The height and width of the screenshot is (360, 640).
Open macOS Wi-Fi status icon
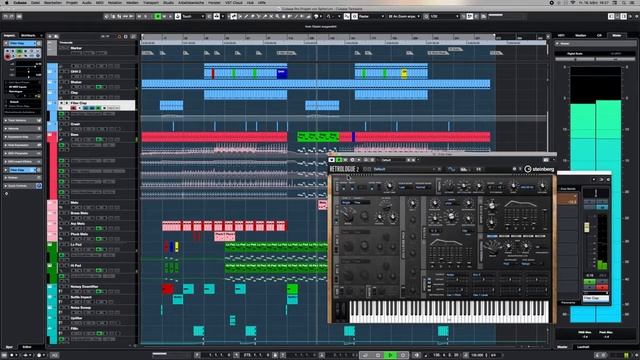[572, 2]
